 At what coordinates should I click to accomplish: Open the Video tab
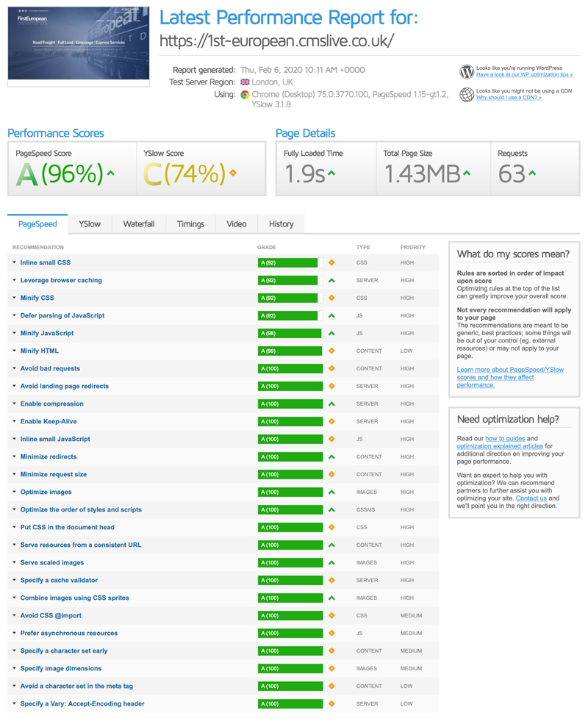[x=237, y=224]
